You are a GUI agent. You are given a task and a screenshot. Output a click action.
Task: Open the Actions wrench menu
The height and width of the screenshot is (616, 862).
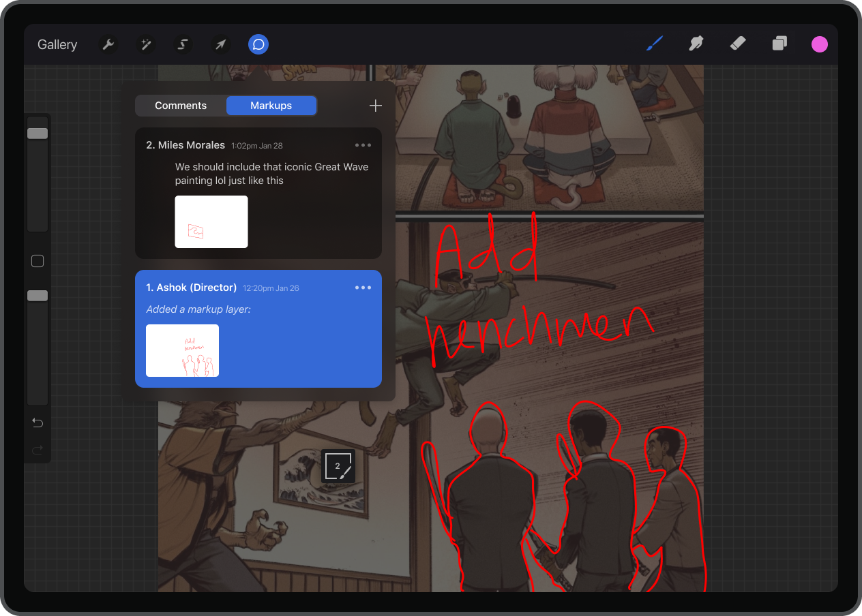[108, 44]
